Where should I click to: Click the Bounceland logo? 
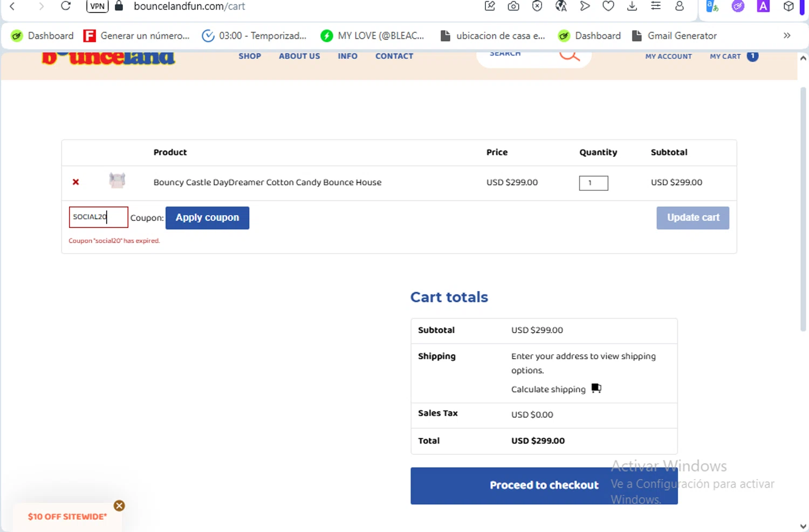108,58
